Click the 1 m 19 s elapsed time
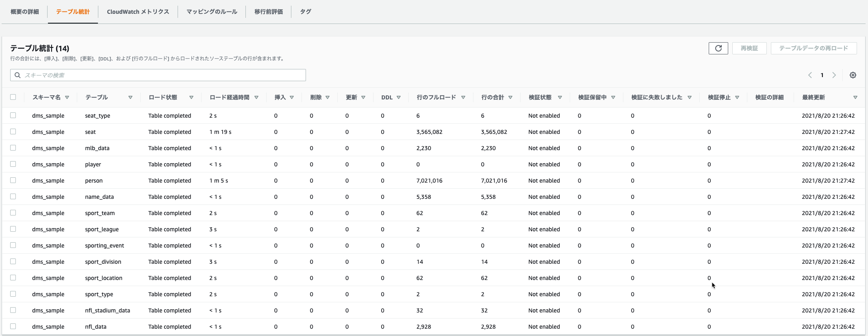 point(220,132)
